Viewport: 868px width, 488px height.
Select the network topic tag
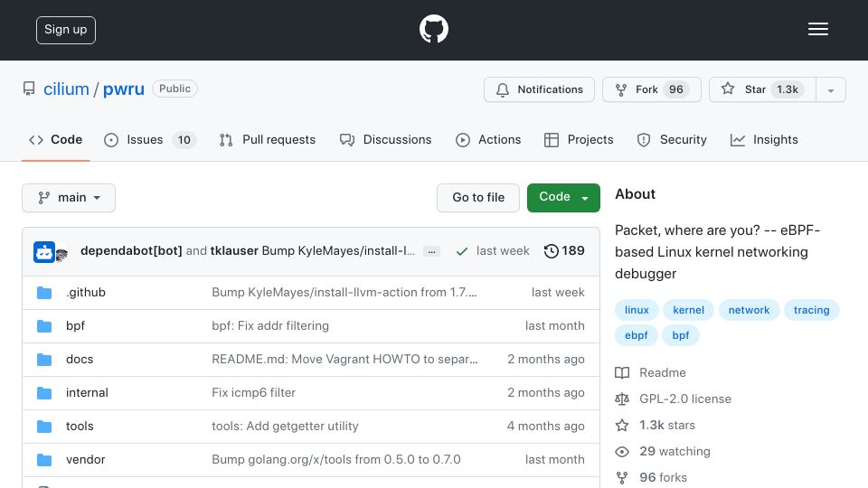pyautogui.click(x=749, y=310)
